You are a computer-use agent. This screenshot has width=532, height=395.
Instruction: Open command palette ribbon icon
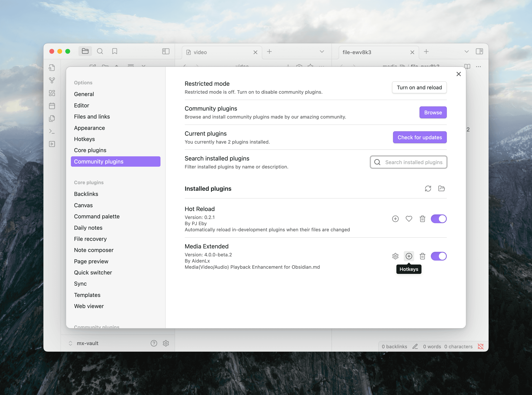click(x=52, y=131)
